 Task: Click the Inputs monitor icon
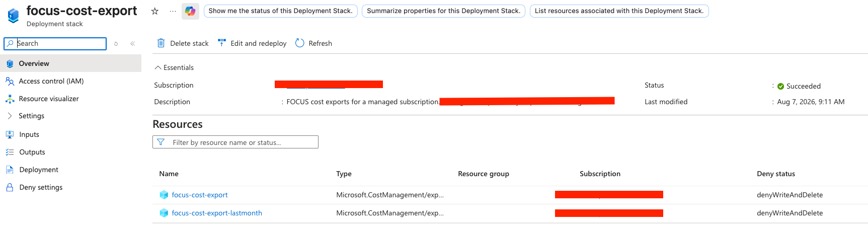click(x=10, y=134)
